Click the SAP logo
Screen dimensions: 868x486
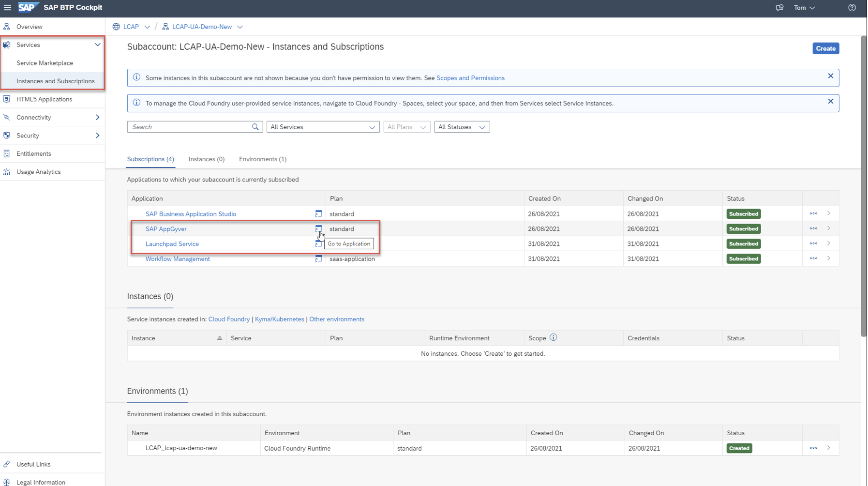[x=28, y=7]
